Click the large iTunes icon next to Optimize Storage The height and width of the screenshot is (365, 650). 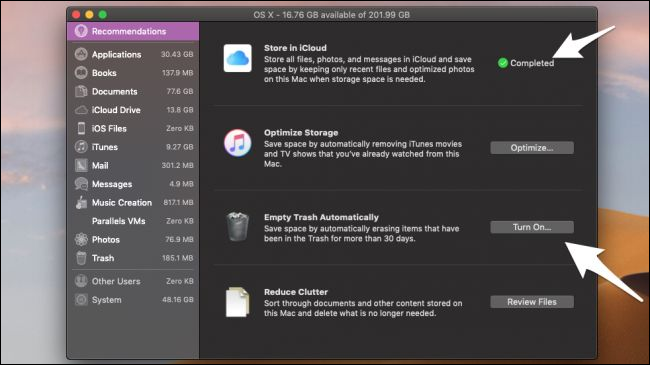click(238, 143)
